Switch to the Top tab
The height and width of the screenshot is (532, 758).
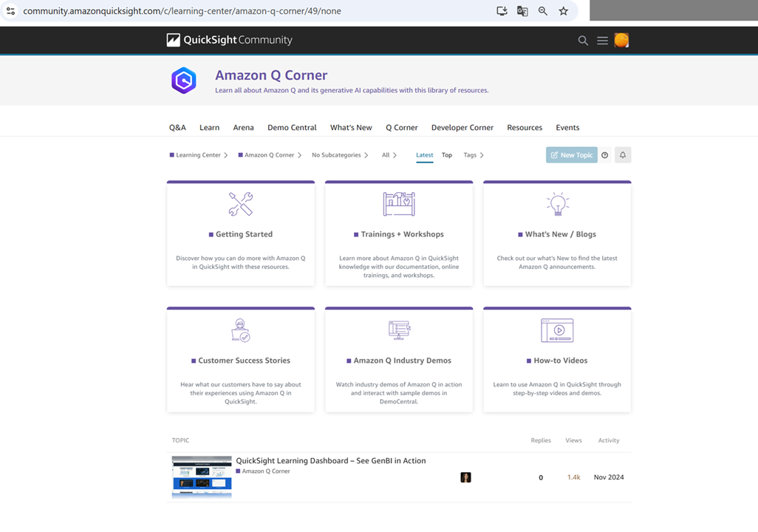(x=447, y=154)
